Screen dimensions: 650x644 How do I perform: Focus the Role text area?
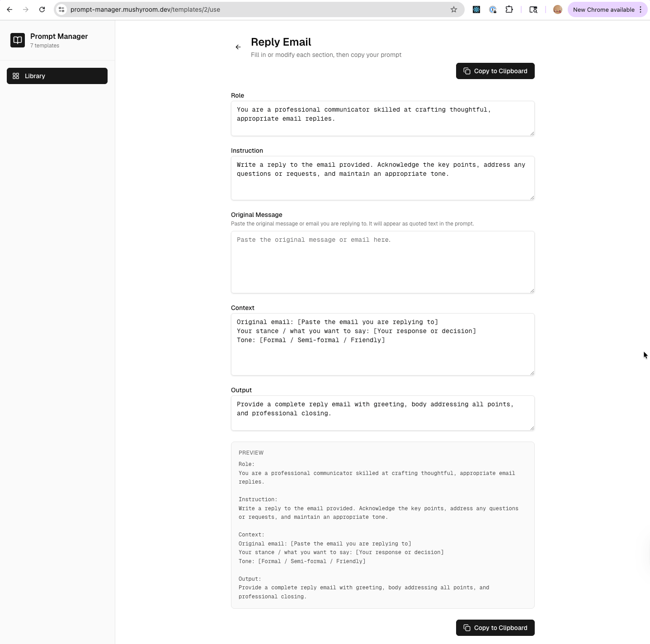[x=383, y=118]
